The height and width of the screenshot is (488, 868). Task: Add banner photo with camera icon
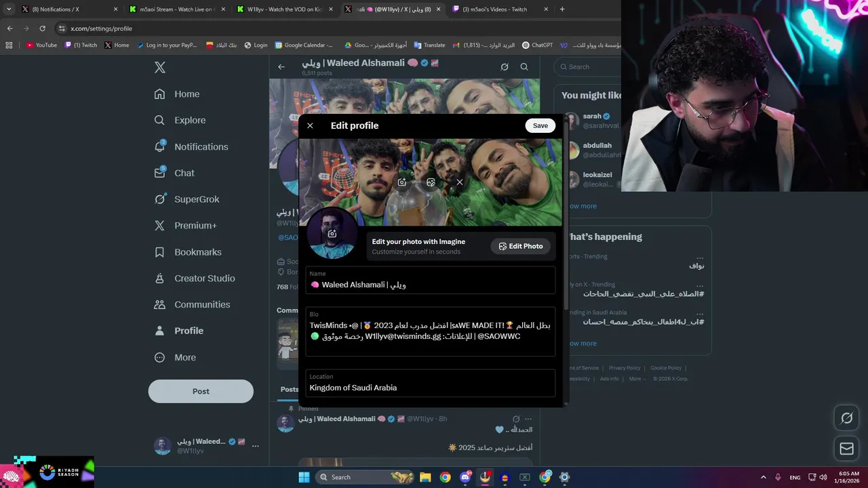402,182
